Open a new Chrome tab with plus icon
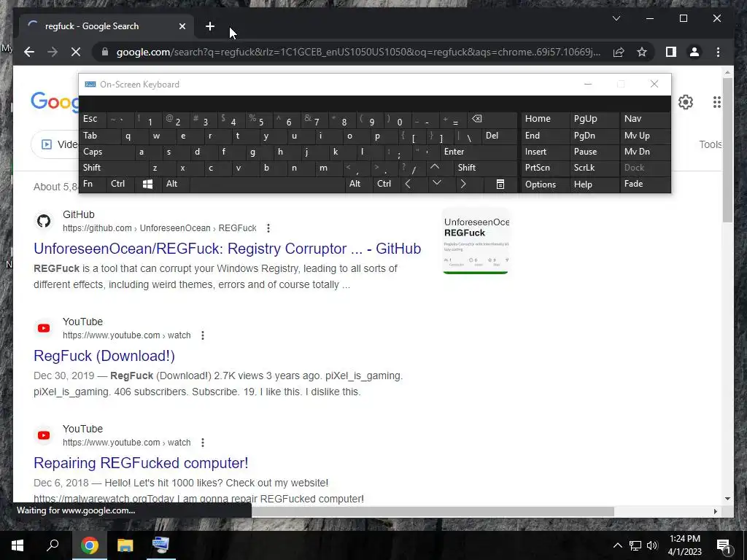Image resolution: width=747 pixels, height=560 pixels. tap(209, 26)
